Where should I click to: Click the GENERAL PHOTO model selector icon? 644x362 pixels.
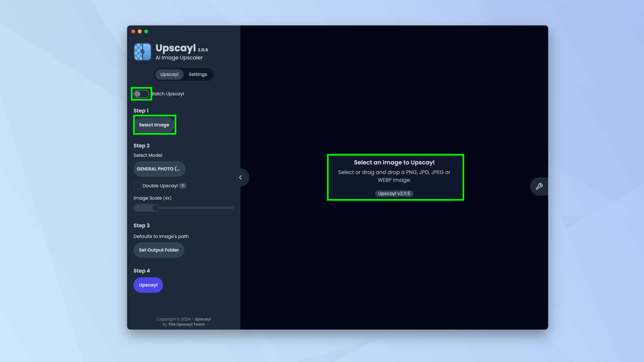click(x=159, y=169)
